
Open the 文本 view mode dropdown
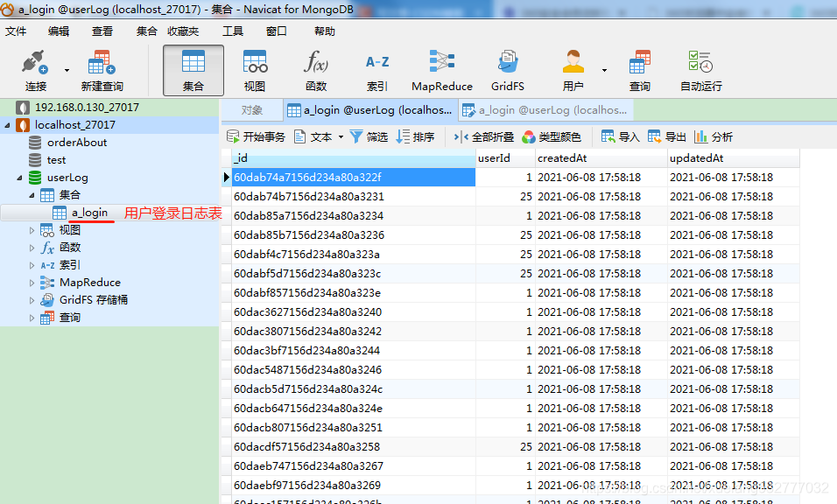pos(318,136)
